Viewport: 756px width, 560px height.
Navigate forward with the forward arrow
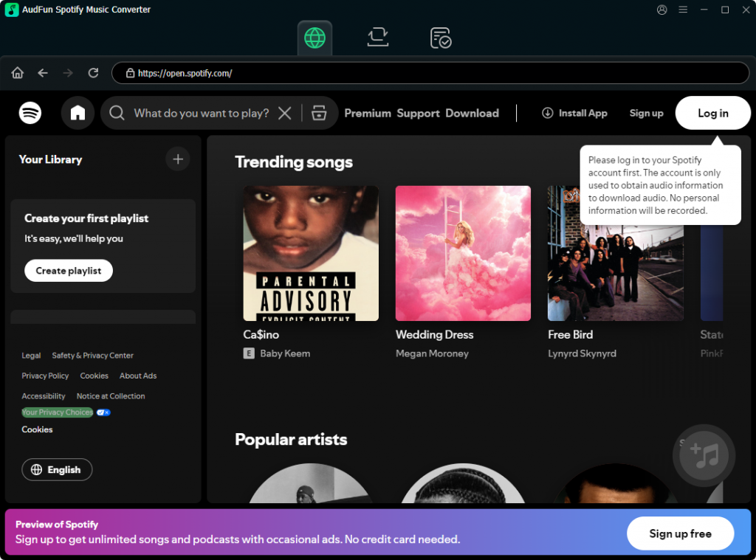point(68,73)
